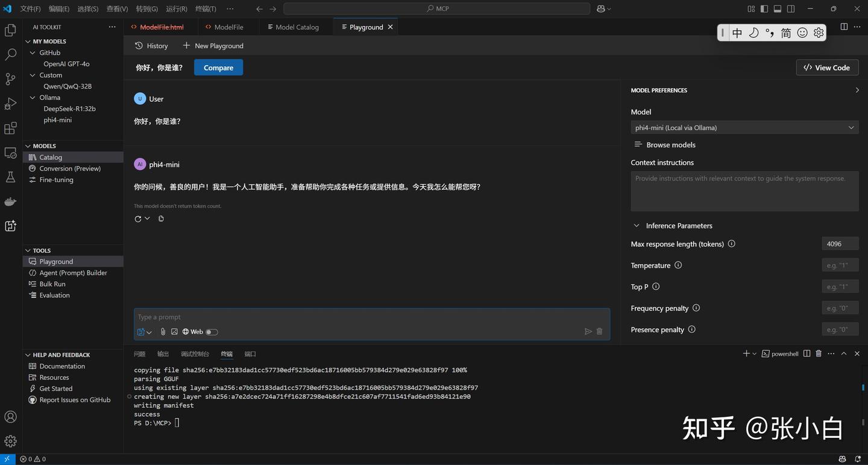Switch IME Chinese/English mode button

click(x=737, y=33)
